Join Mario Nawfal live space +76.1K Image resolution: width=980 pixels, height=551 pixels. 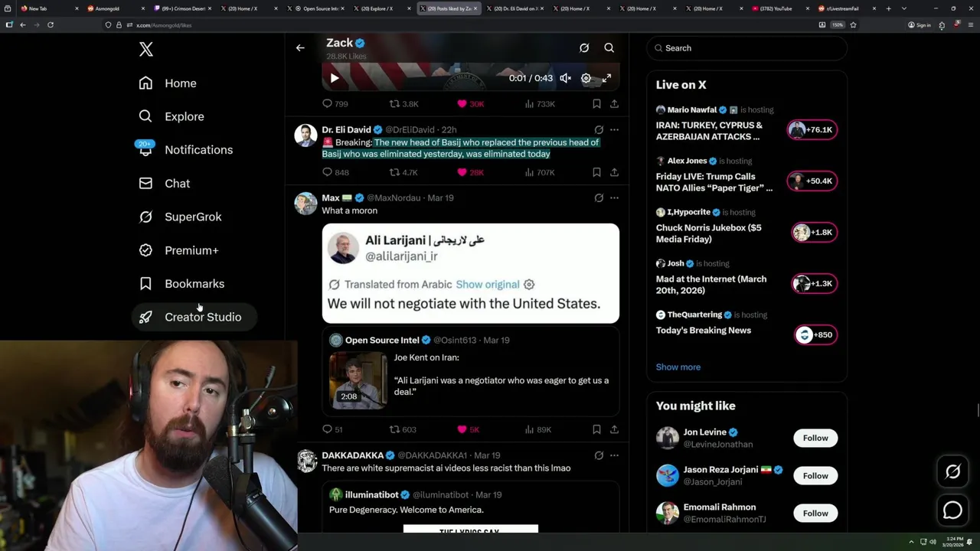[812, 130]
